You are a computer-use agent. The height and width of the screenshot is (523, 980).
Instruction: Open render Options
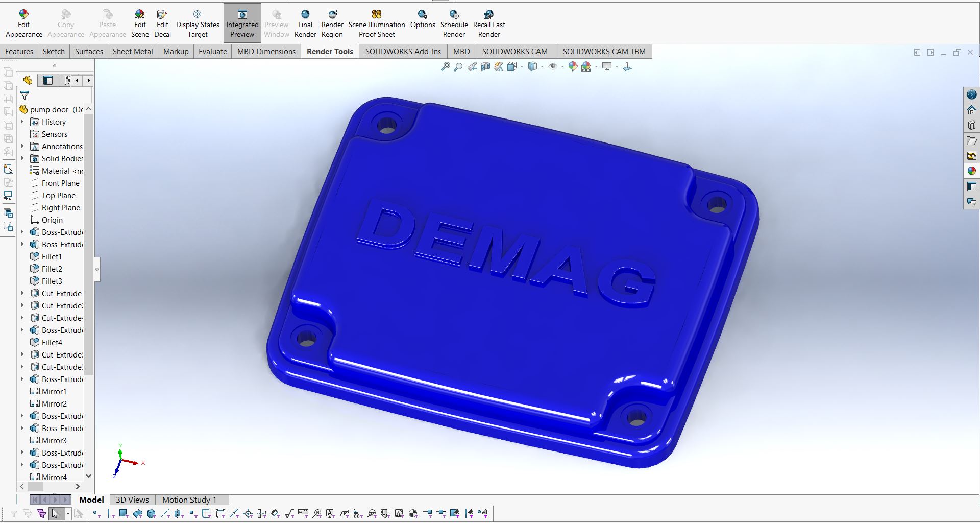[x=423, y=19]
